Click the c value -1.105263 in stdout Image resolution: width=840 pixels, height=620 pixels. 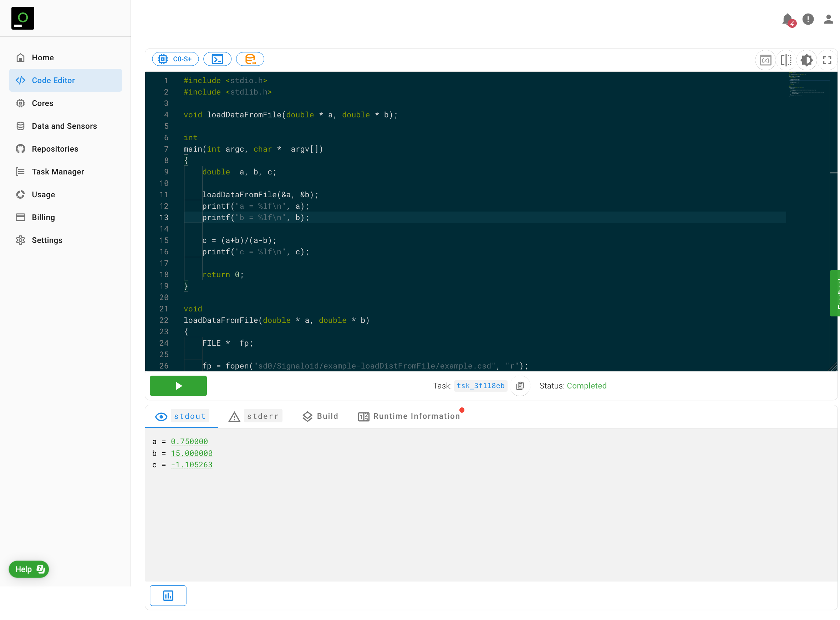tap(192, 464)
